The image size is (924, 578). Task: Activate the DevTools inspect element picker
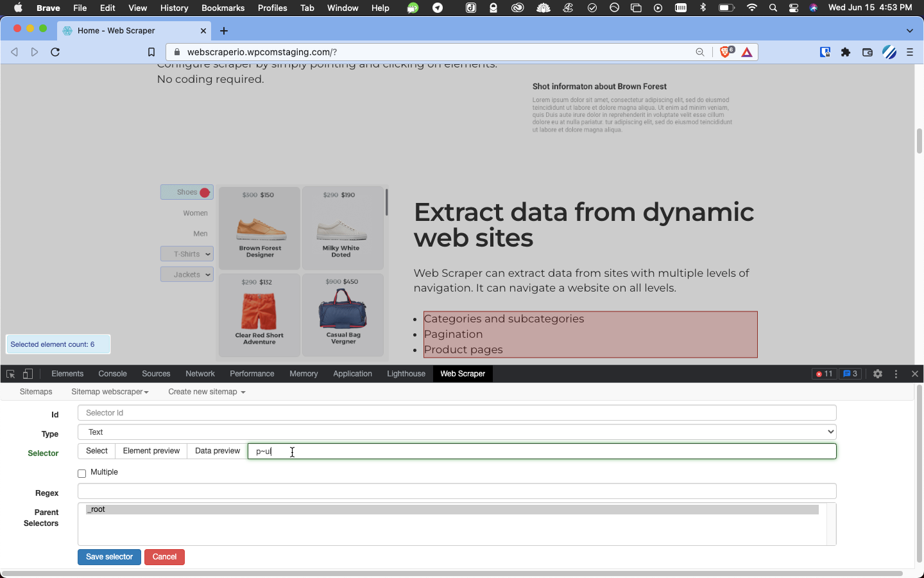tap(10, 374)
